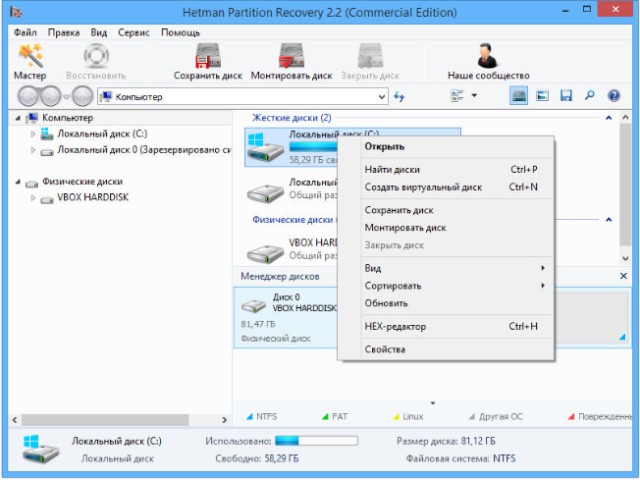
Task: Expand Локальный диск (C:) tree node
Action: point(33,134)
